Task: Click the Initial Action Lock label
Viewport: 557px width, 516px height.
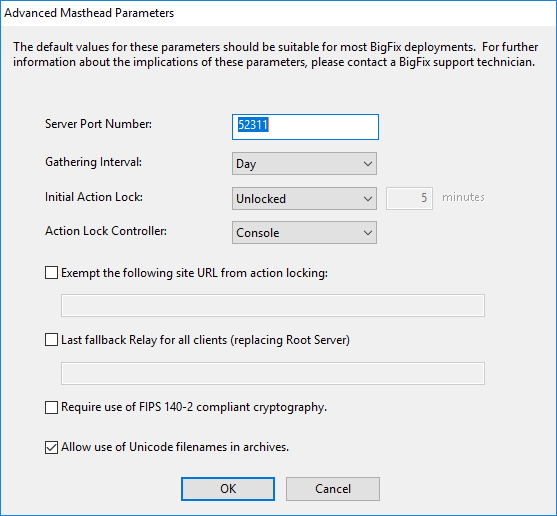Action: point(94,197)
